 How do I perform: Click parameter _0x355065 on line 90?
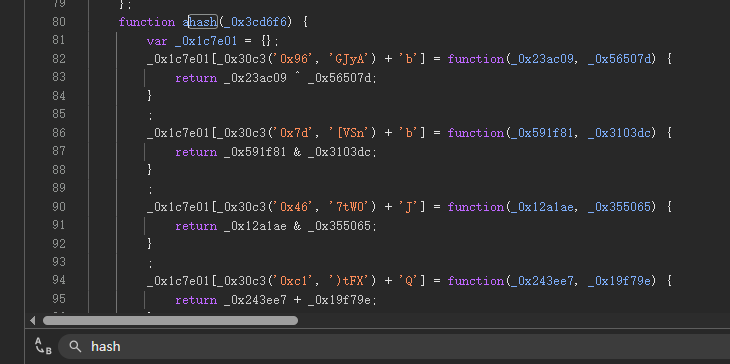pyautogui.click(x=619, y=207)
